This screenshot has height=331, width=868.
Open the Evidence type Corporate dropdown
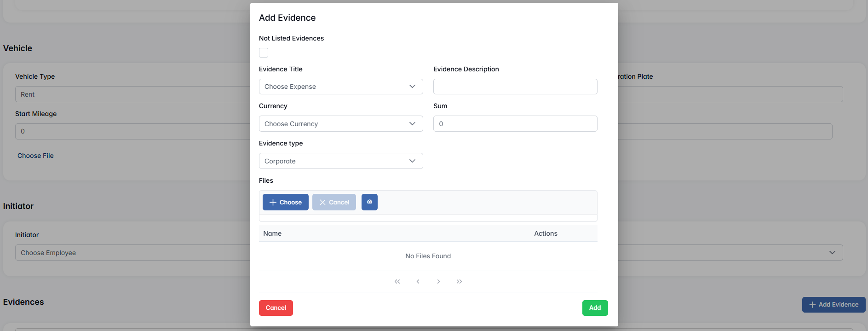coord(340,161)
